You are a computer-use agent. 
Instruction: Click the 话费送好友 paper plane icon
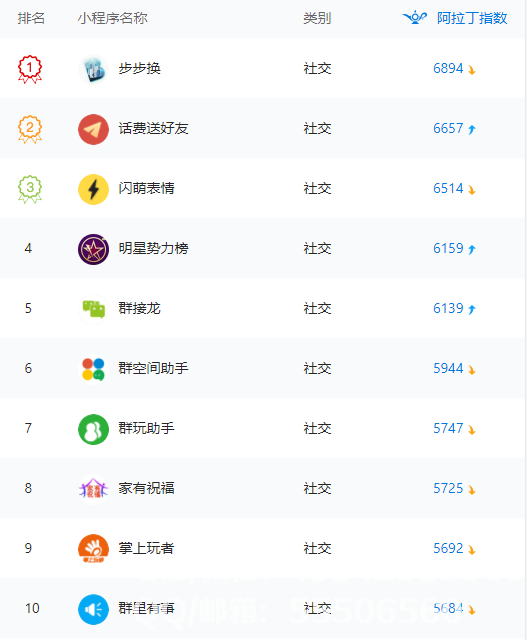(x=93, y=129)
